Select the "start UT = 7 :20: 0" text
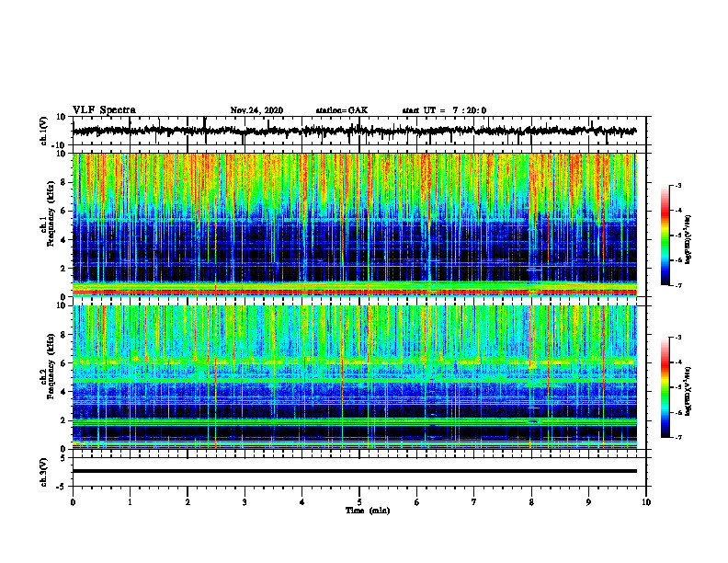728x563 pixels. pyautogui.click(x=444, y=110)
